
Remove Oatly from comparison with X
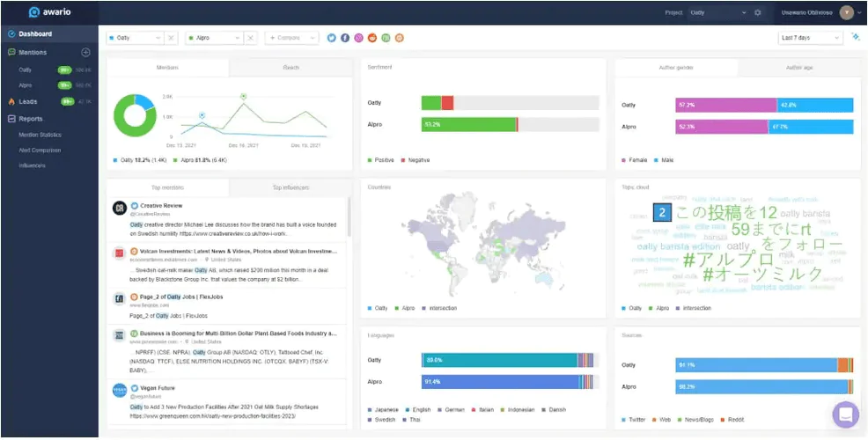(172, 38)
